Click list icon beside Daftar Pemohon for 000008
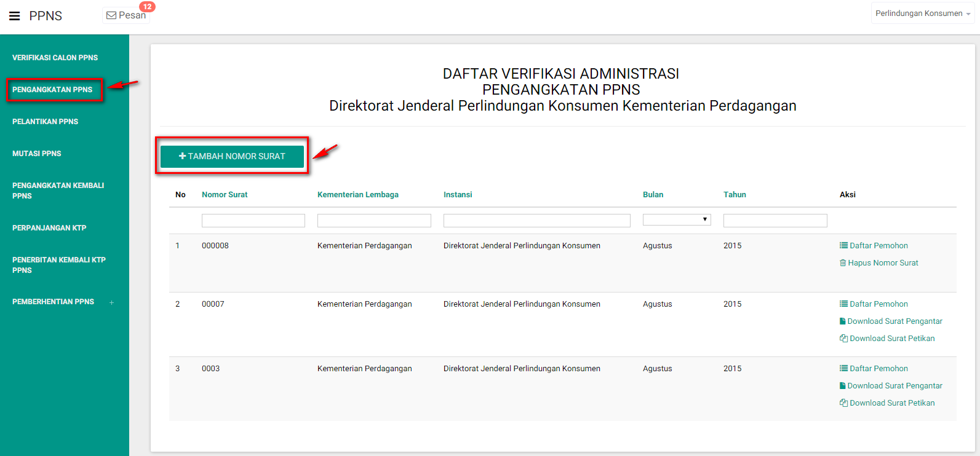 (843, 246)
